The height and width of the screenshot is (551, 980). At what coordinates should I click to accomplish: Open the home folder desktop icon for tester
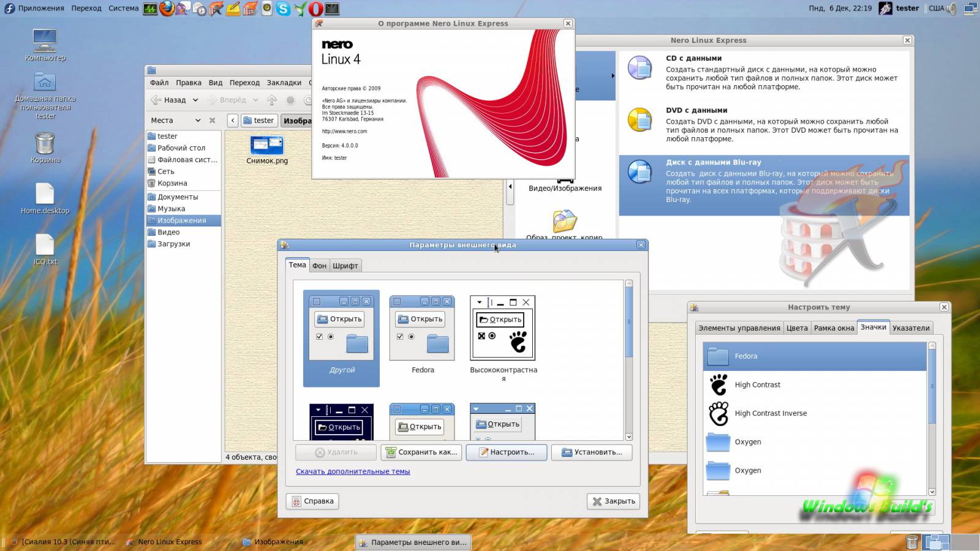pos(45,96)
